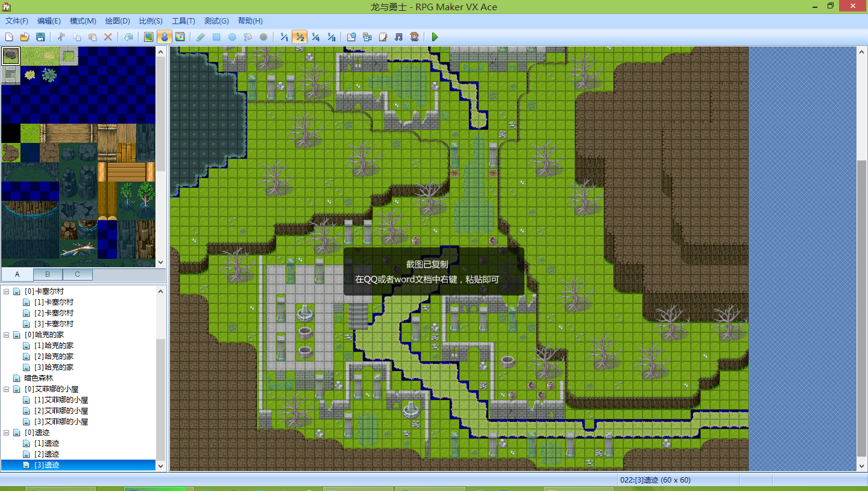
Task: Open the 比例(S) menu
Action: (x=150, y=21)
